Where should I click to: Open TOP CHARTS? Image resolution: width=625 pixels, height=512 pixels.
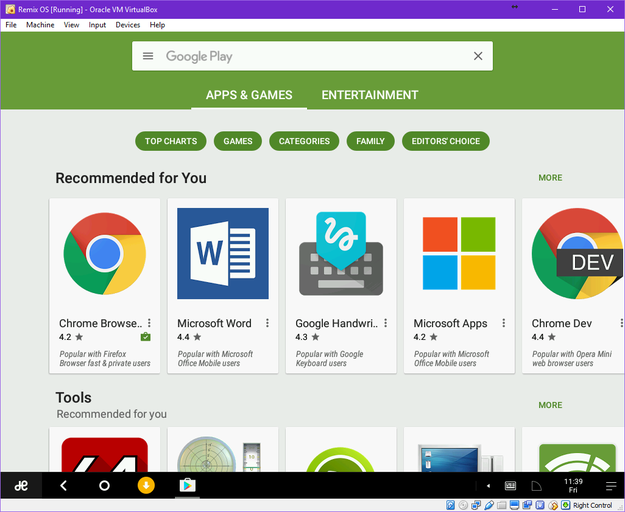171,141
